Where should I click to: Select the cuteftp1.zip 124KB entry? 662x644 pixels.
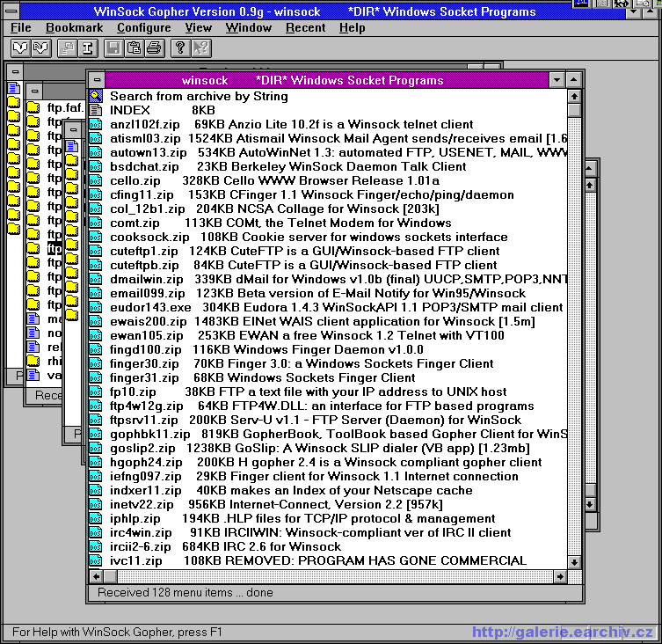pos(305,251)
